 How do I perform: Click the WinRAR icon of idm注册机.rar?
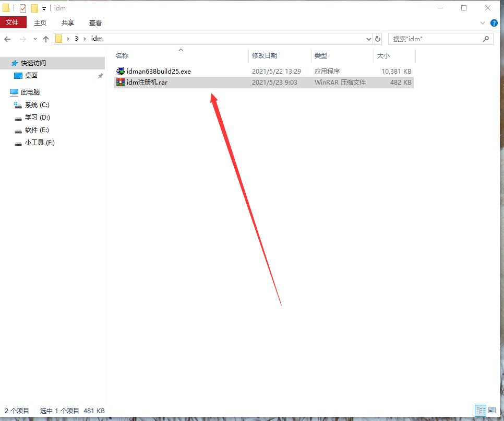tap(121, 82)
